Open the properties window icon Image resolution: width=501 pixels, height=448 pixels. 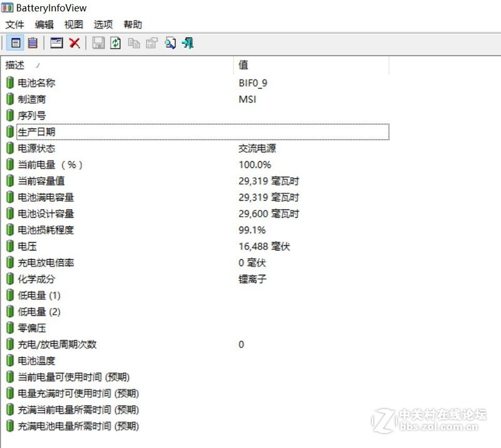56,43
